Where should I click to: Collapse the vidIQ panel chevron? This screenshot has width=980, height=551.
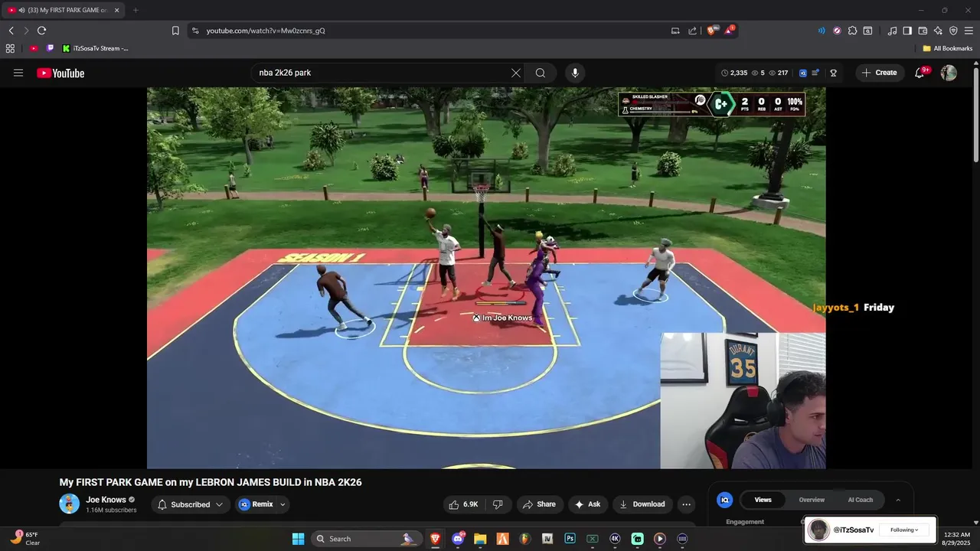tap(898, 500)
